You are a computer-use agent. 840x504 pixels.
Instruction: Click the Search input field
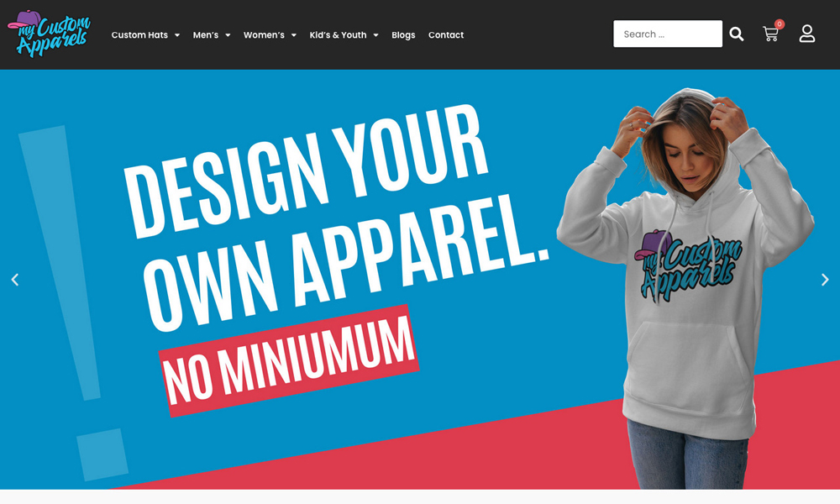click(668, 34)
